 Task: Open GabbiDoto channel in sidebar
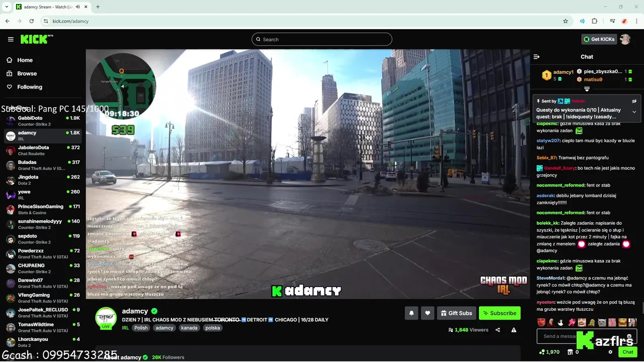43,121
